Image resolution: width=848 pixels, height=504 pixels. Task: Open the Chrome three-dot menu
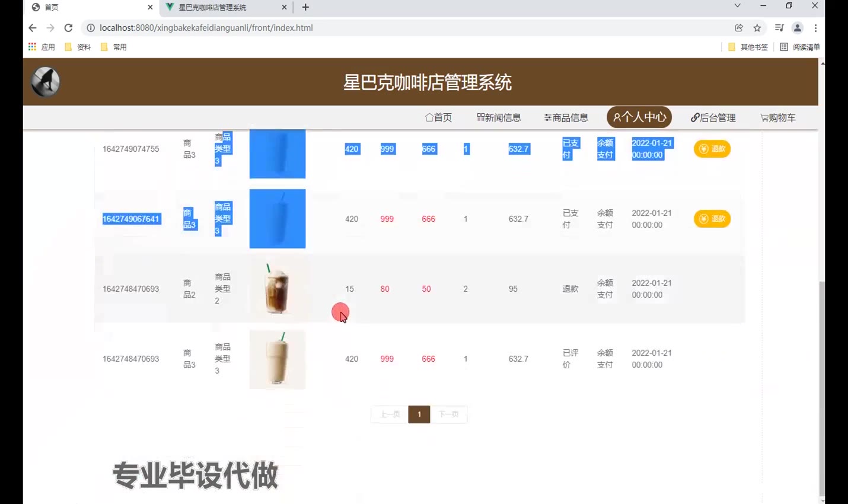(x=816, y=28)
